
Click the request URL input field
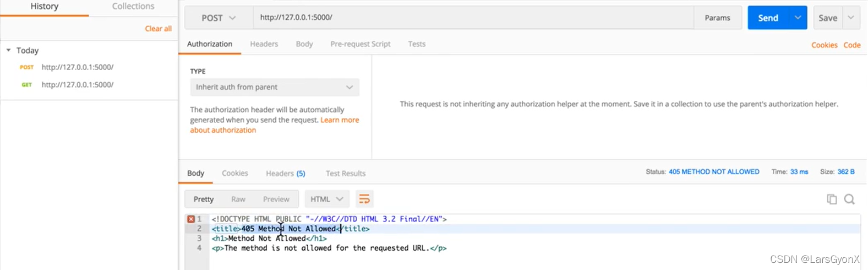click(x=473, y=18)
